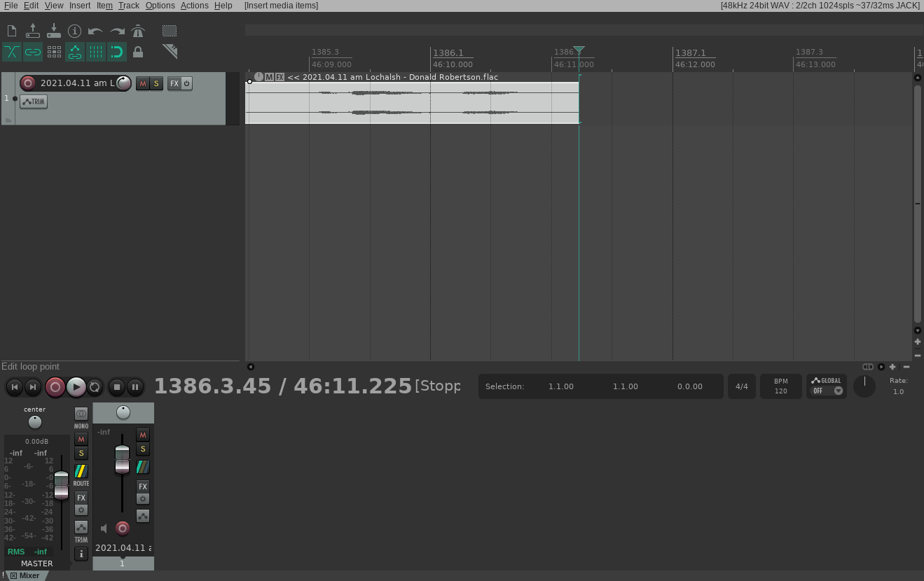Open the File menu
This screenshot has width=924, height=581.
pos(11,5)
